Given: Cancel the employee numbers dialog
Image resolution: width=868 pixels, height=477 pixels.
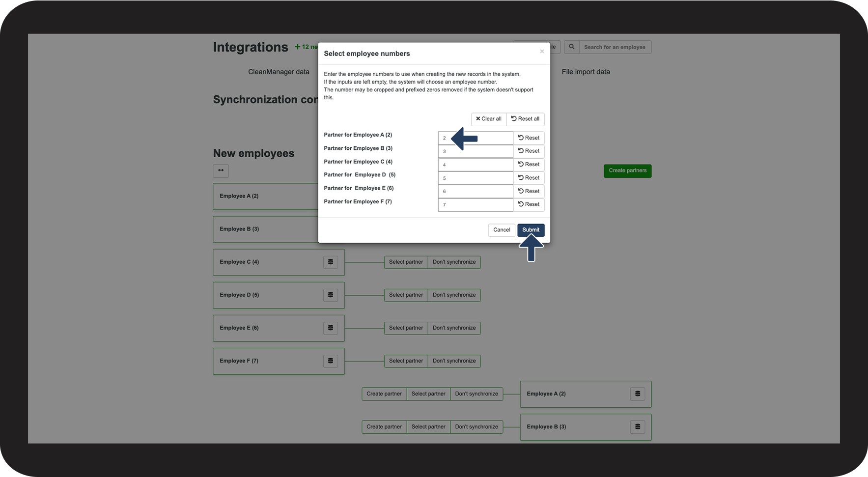Looking at the screenshot, I should point(502,230).
